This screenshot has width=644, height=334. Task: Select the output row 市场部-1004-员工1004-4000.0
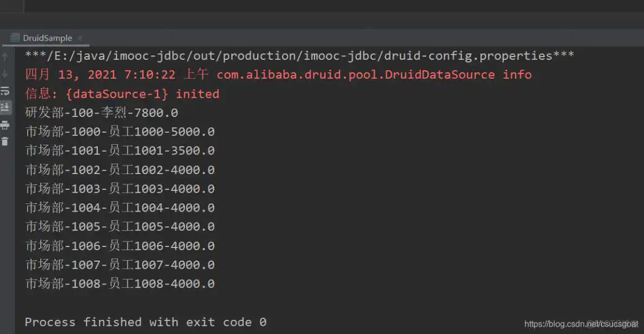click(x=120, y=208)
